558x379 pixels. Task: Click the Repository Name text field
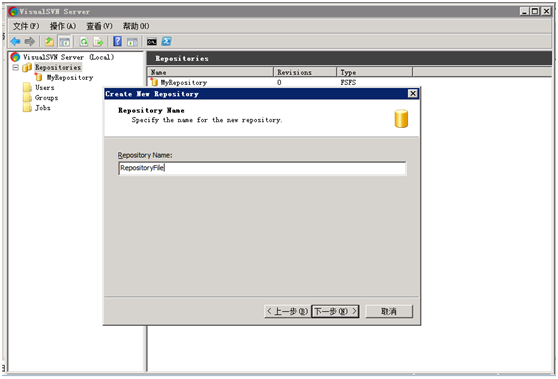pyautogui.click(x=262, y=168)
